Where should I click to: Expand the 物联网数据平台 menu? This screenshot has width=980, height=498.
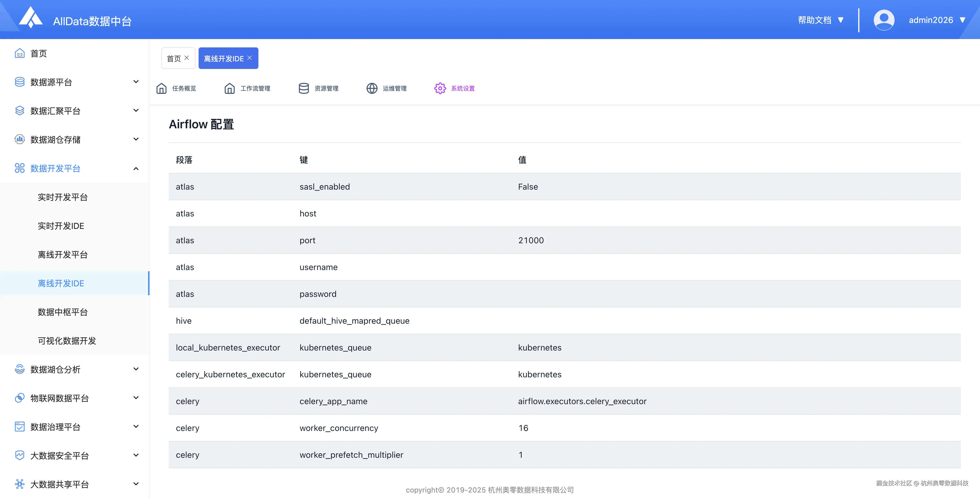(x=136, y=398)
